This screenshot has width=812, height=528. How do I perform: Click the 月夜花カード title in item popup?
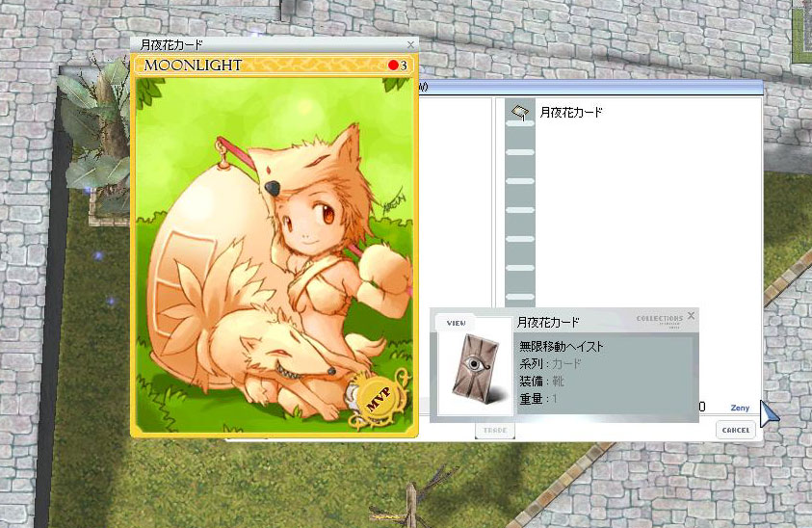point(548,323)
